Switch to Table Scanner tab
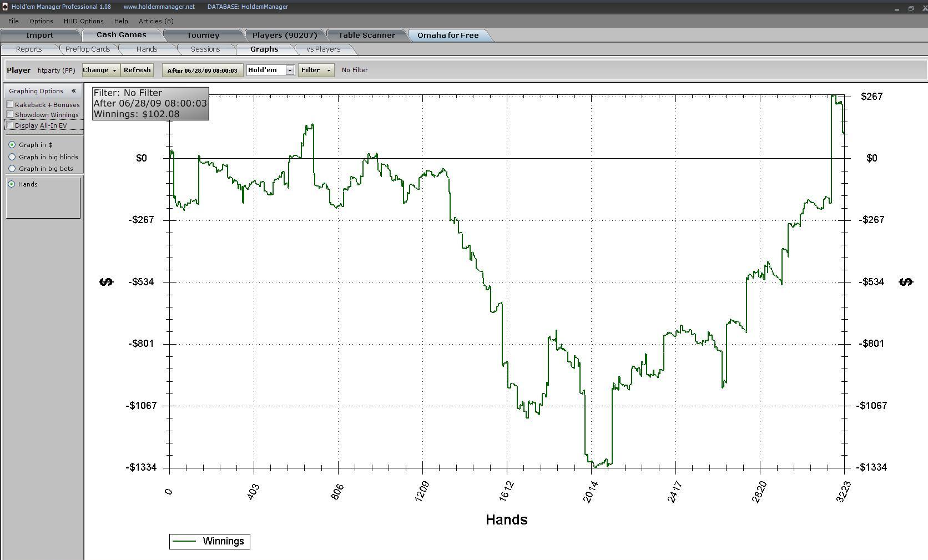The height and width of the screenshot is (560, 928). click(x=367, y=35)
